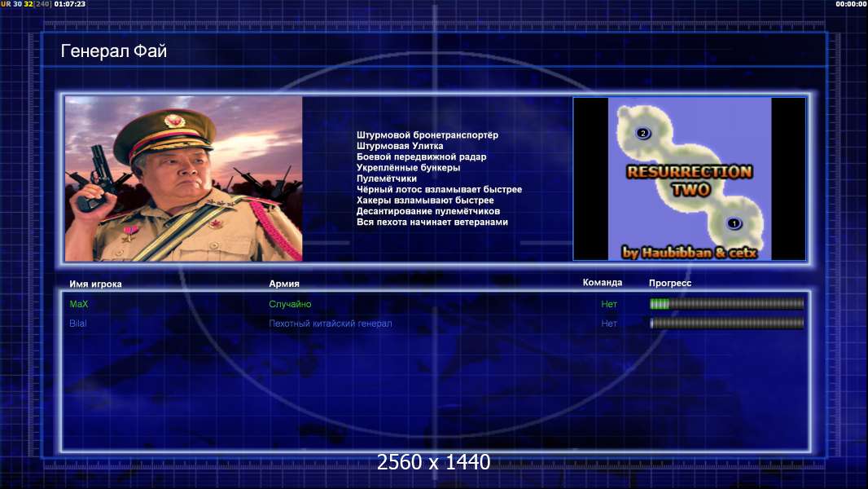The image size is (868, 489).
Task: Click the 'Имя игрока' column header
Action: tap(95, 284)
